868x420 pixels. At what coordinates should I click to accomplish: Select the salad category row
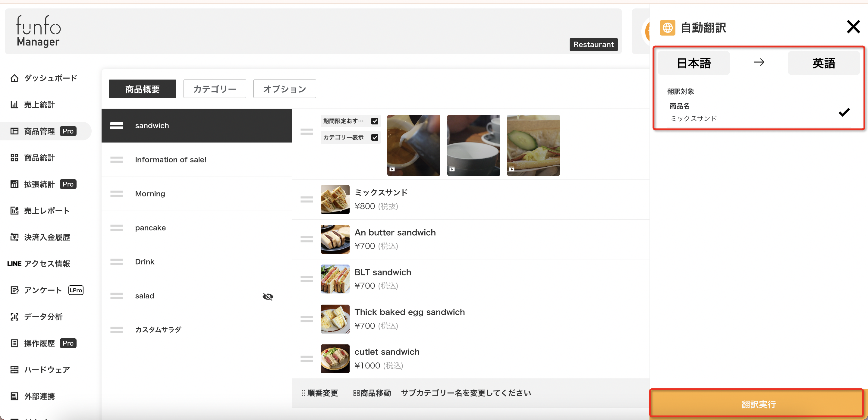point(197,296)
